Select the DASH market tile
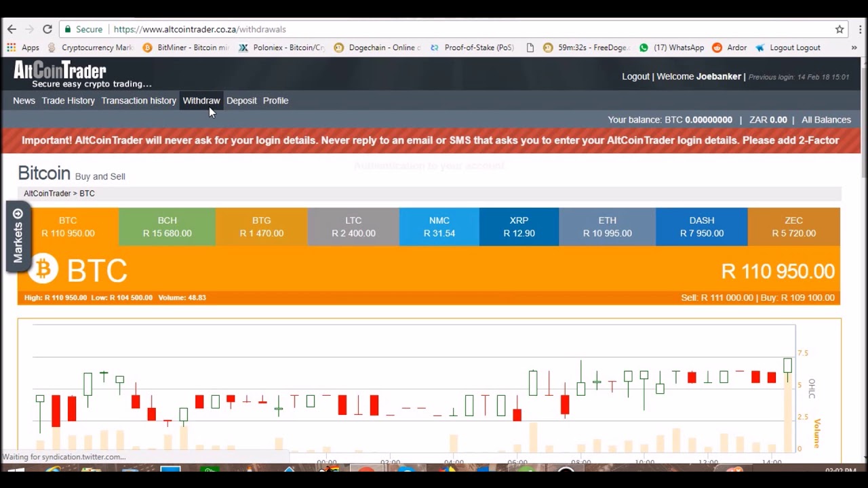 pos(702,226)
